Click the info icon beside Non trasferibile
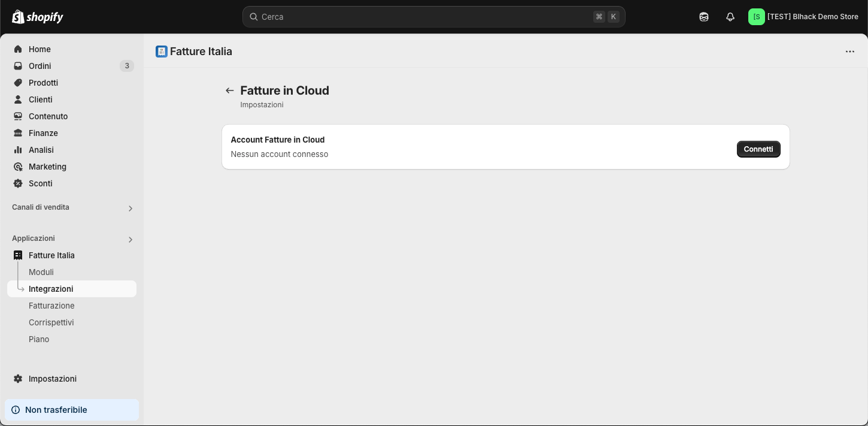This screenshot has width=868, height=426. tap(16, 410)
